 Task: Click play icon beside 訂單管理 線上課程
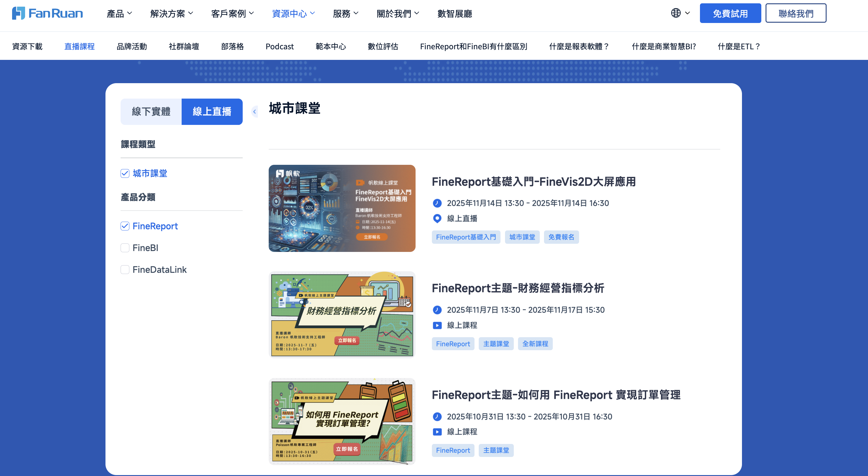click(x=437, y=432)
